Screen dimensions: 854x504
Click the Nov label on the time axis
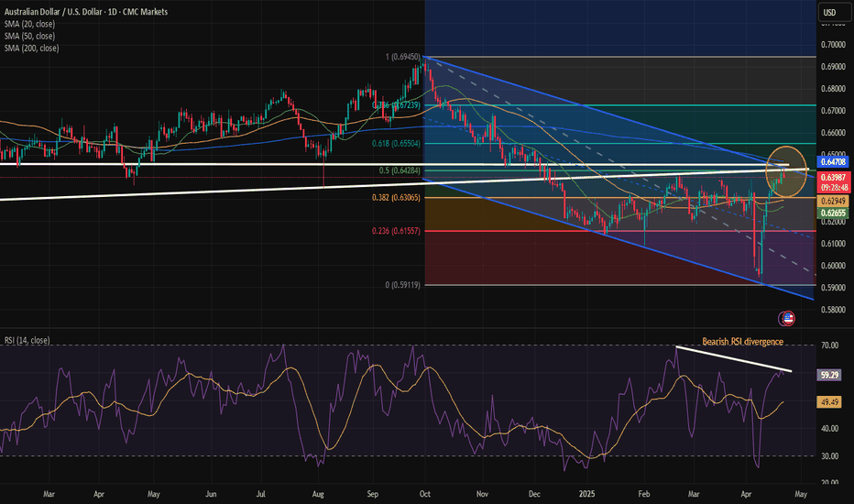pyautogui.click(x=482, y=494)
